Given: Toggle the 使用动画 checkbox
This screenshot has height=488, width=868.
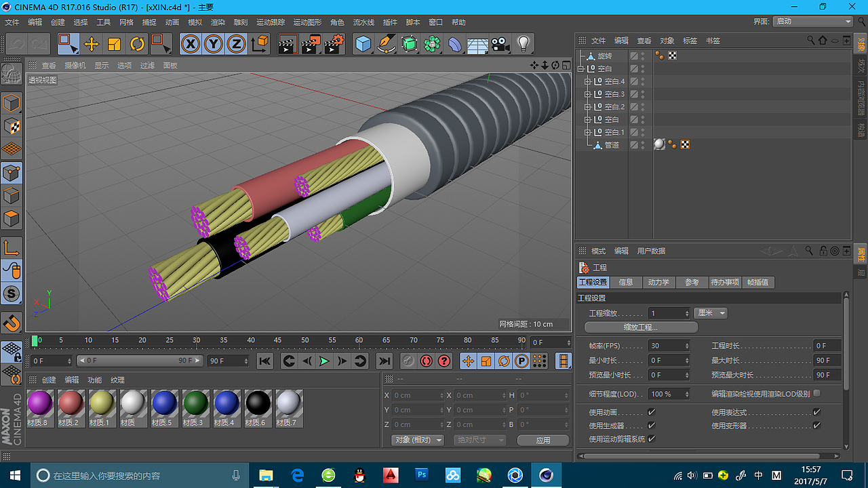Looking at the screenshot, I should (652, 412).
